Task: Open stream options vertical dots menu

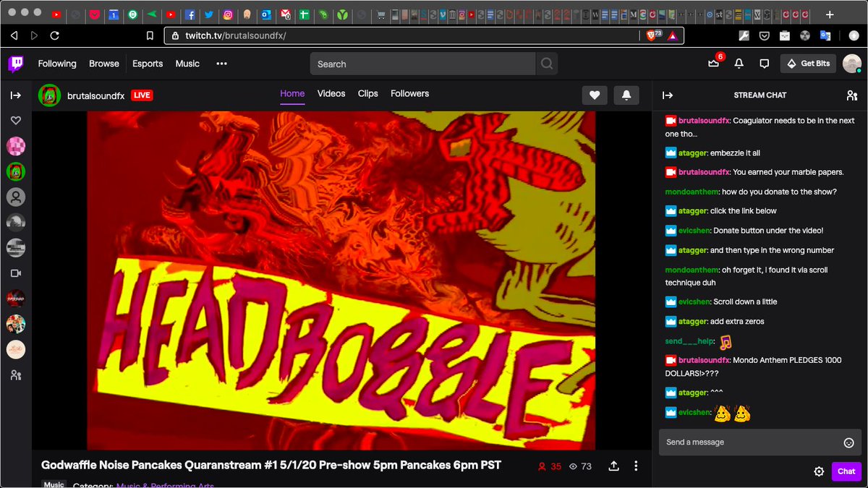Action: click(636, 466)
